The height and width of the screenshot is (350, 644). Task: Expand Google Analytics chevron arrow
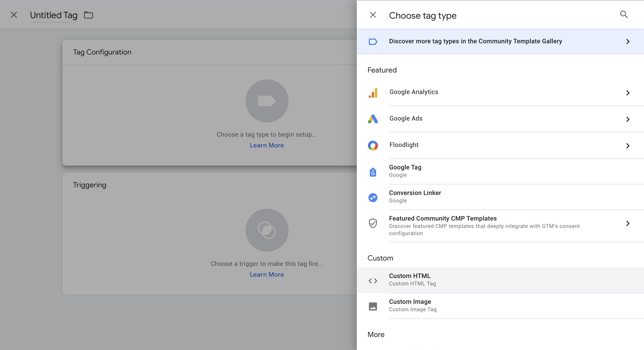point(627,93)
